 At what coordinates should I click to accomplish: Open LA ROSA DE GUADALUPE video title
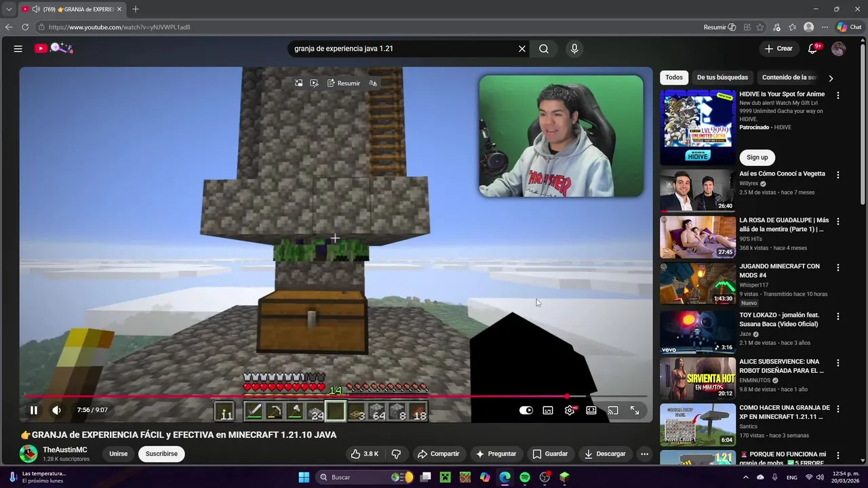(785, 224)
